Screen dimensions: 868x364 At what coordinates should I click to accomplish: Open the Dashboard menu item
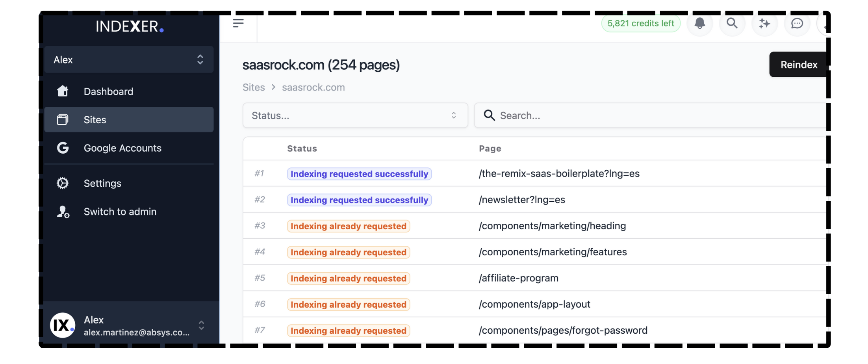pos(129,91)
